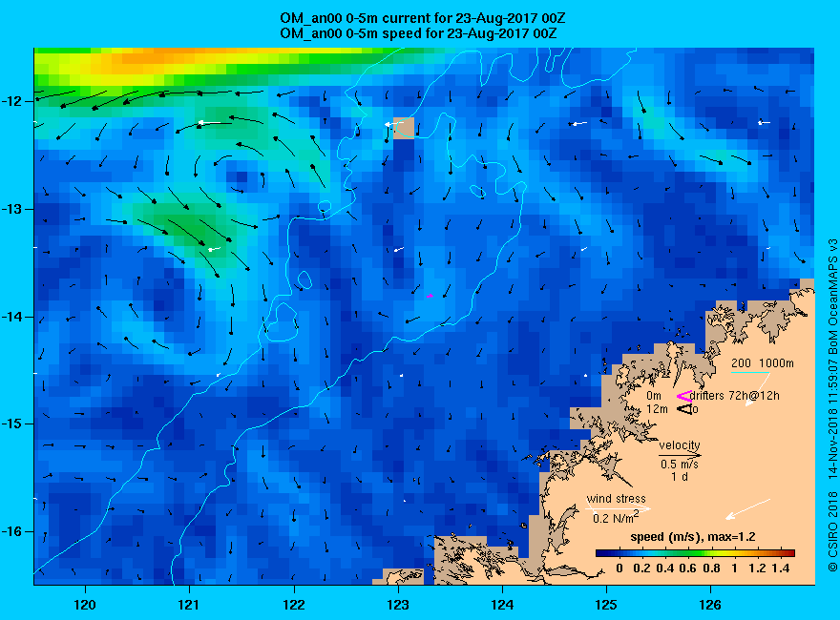Click the 'velocity' legend label
This screenshot has width=840, height=620.
[680, 444]
